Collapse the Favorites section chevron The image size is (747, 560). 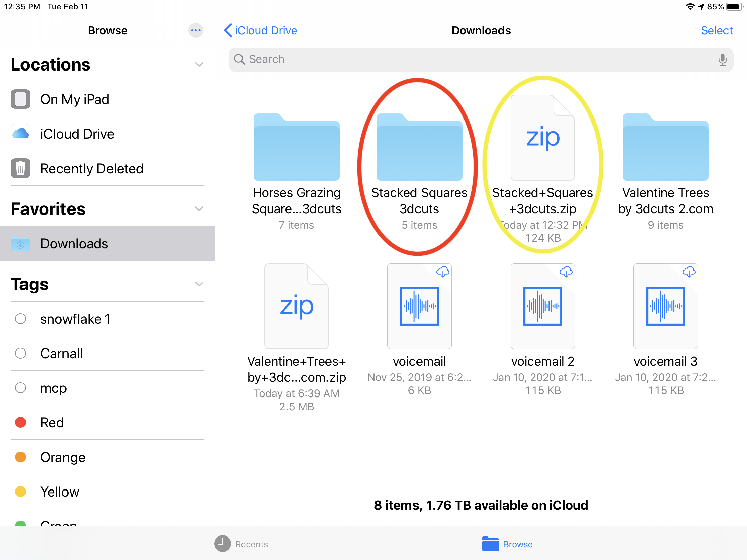[199, 209]
